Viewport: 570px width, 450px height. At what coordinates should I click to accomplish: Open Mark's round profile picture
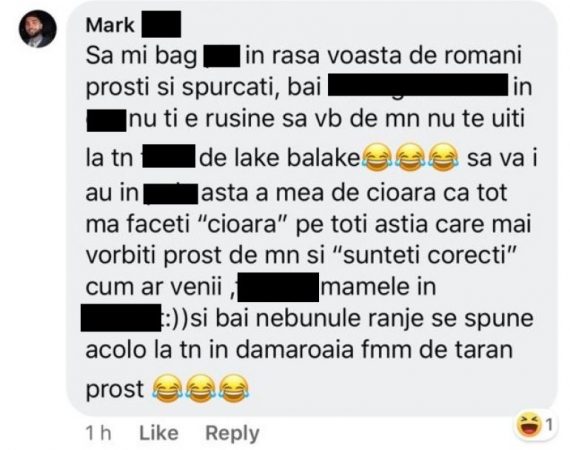[38, 29]
